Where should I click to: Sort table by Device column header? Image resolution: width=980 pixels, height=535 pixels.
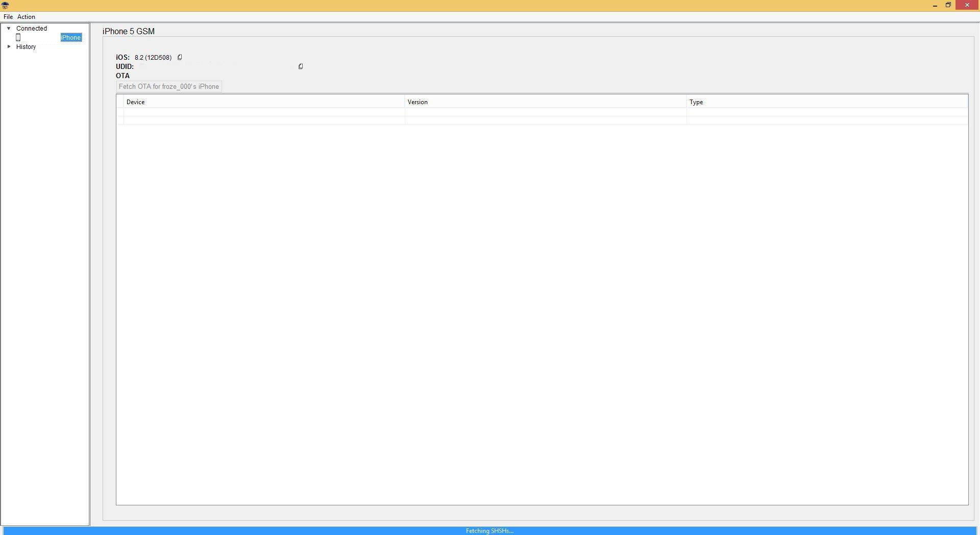(x=136, y=102)
